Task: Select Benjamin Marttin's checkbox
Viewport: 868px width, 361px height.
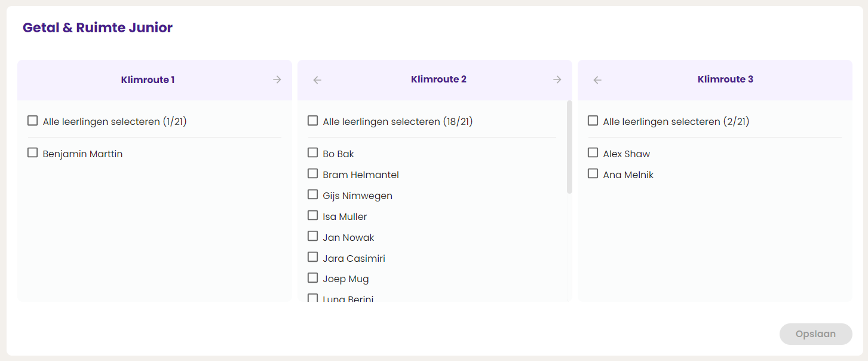Action: [32, 152]
